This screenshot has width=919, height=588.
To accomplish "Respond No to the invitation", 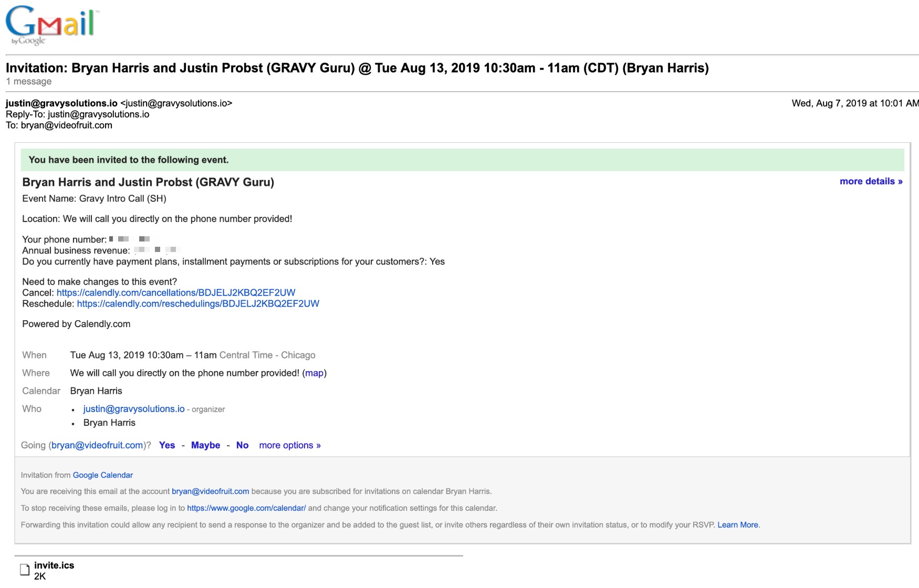I will 242,445.
